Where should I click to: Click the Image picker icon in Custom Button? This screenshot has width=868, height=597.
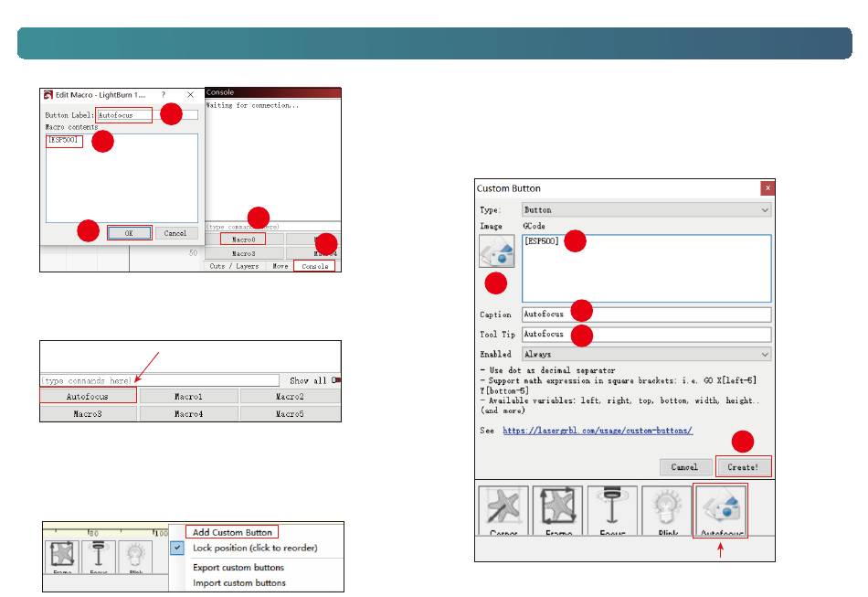tap(496, 251)
